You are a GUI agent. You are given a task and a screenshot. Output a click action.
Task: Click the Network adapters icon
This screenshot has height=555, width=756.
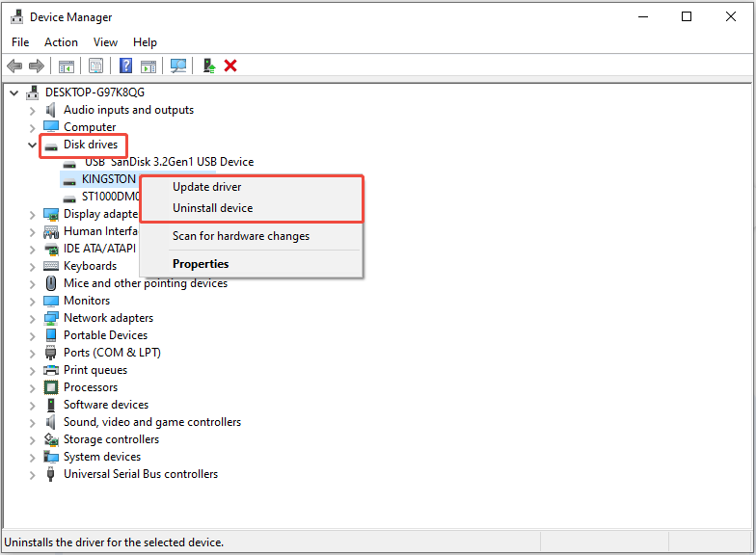[x=50, y=318]
